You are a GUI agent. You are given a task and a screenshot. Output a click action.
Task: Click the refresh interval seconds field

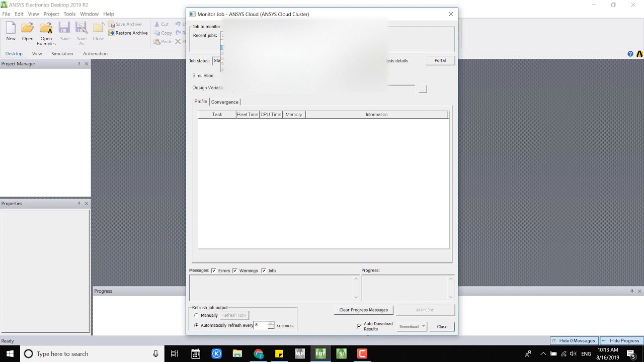[261, 325]
